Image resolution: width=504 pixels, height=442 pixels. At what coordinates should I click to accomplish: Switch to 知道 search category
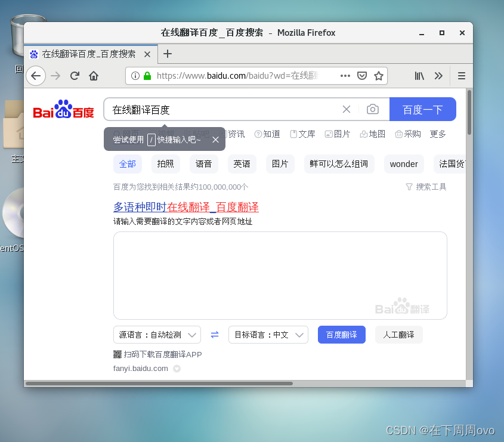[267, 134]
